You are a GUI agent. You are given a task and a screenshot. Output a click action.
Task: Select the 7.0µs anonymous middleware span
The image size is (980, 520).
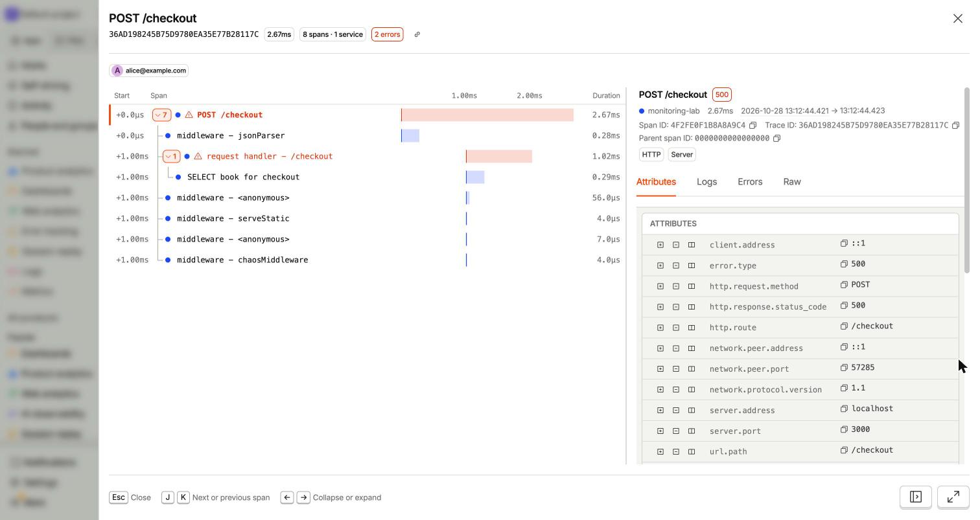click(x=367, y=239)
